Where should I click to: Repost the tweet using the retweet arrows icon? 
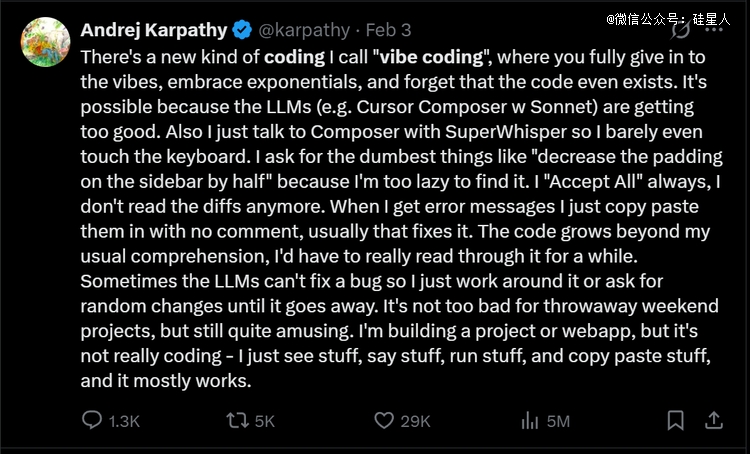click(x=238, y=421)
